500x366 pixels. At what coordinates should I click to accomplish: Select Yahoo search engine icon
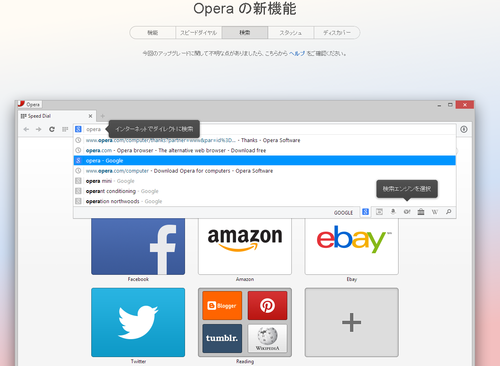click(407, 212)
